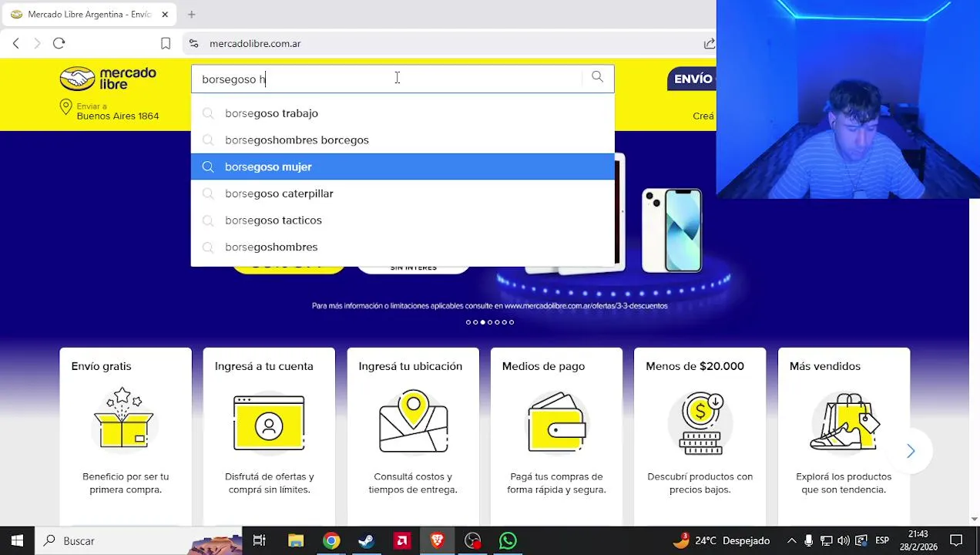Image resolution: width=980 pixels, height=555 pixels.
Task: Show hidden system tray icons
Action: (x=791, y=540)
